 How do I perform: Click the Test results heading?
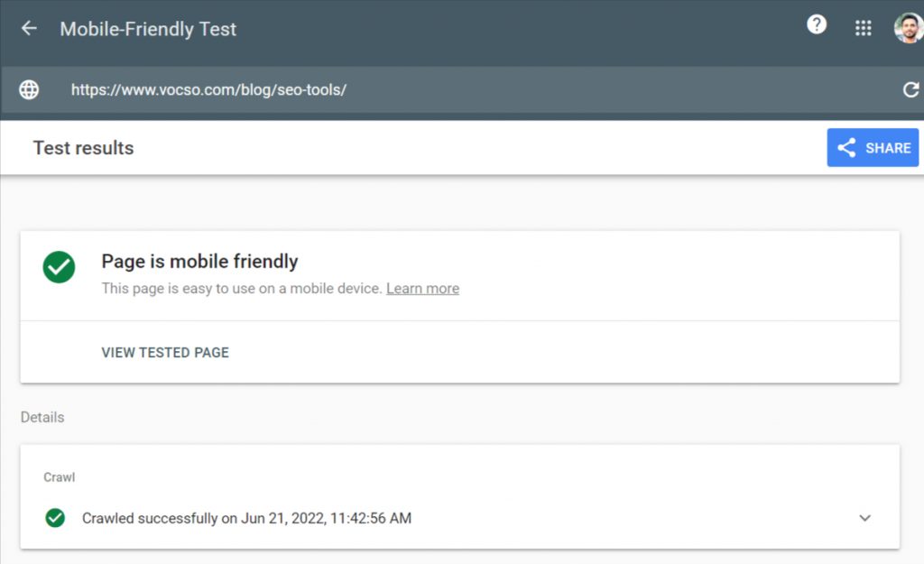tap(83, 148)
